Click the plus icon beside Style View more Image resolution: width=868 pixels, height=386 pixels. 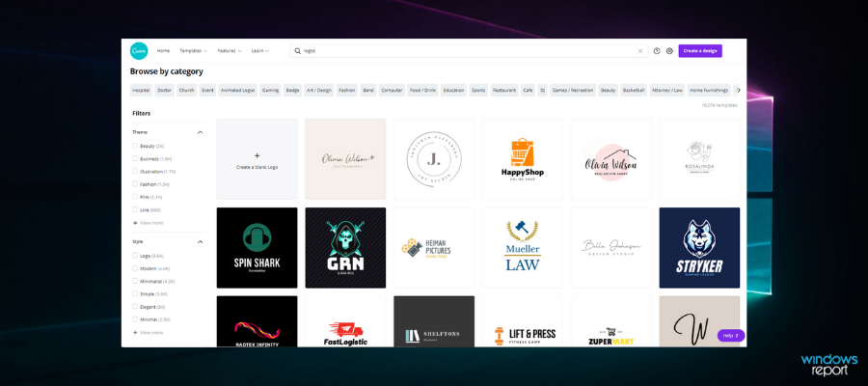pyautogui.click(x=135, y=332)
